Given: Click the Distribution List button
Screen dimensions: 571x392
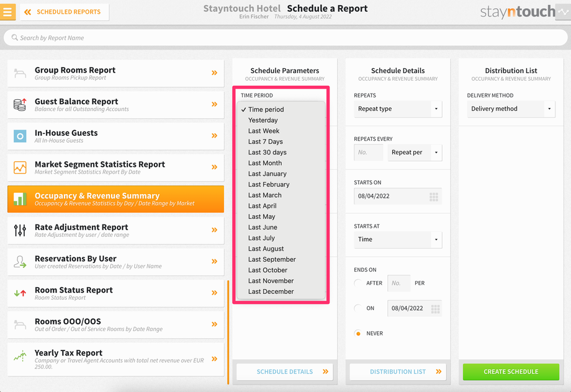Looking at the screenshot, I should click(398, 372).
